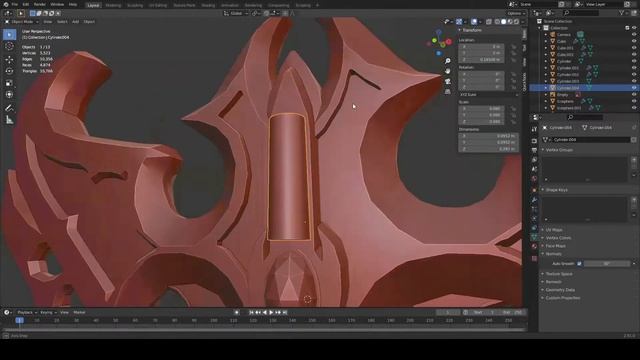Open the Render properties tab icon

[534, 141]
